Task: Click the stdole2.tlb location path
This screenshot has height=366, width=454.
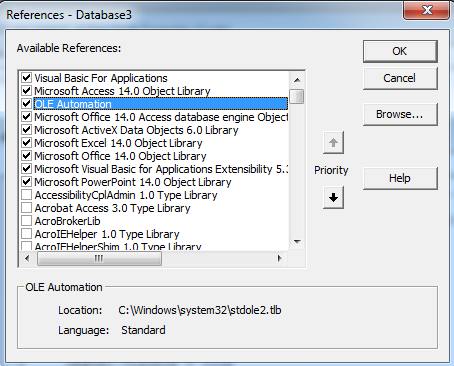Action: pos(200,310)
